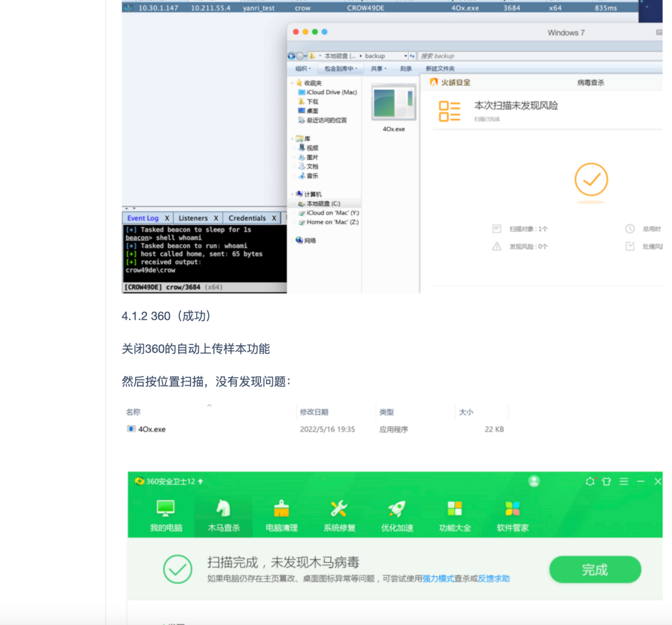Switch to the Credentials tab
This screenshot has width=672, height=625.
(247, 218)
